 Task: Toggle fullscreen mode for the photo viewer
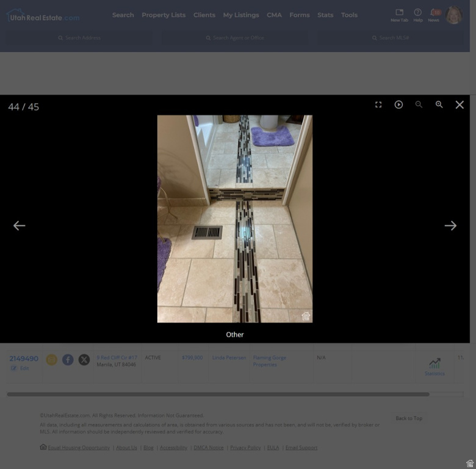click(378, 104)
